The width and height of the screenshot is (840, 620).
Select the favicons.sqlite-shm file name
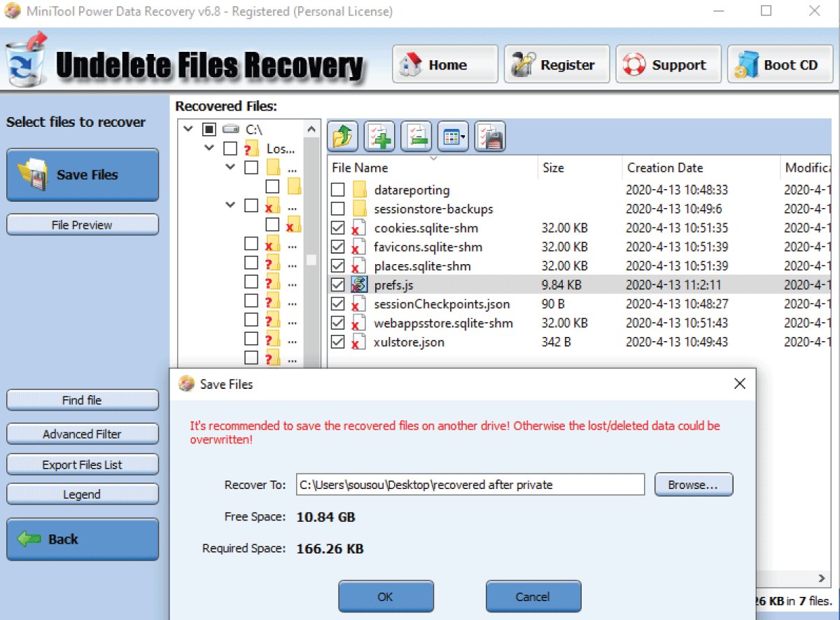pos(428,247)
